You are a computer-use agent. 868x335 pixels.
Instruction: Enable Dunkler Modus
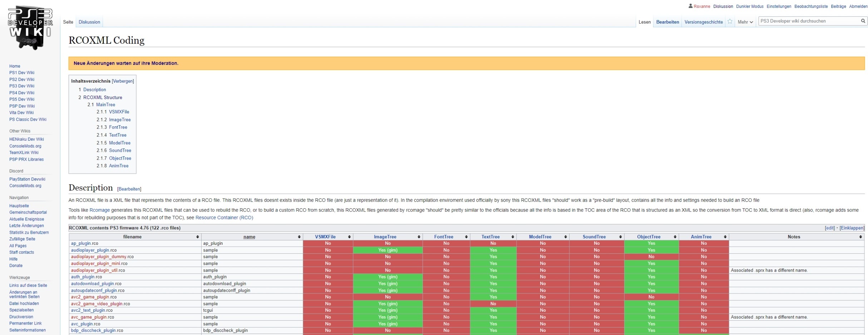coord(750,6)
